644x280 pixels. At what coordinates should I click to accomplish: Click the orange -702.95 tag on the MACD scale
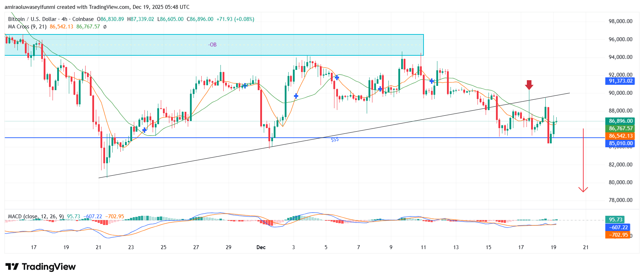[x=617, y=235]
